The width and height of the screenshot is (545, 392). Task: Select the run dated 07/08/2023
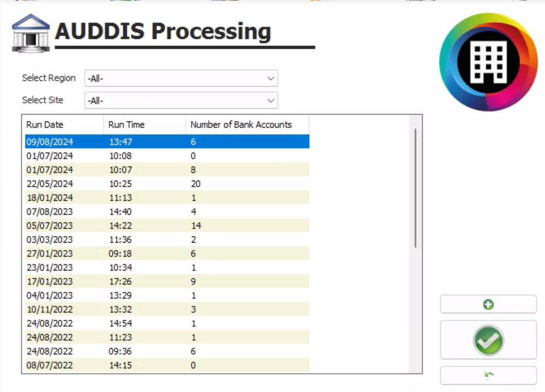[x=167, y=212]
